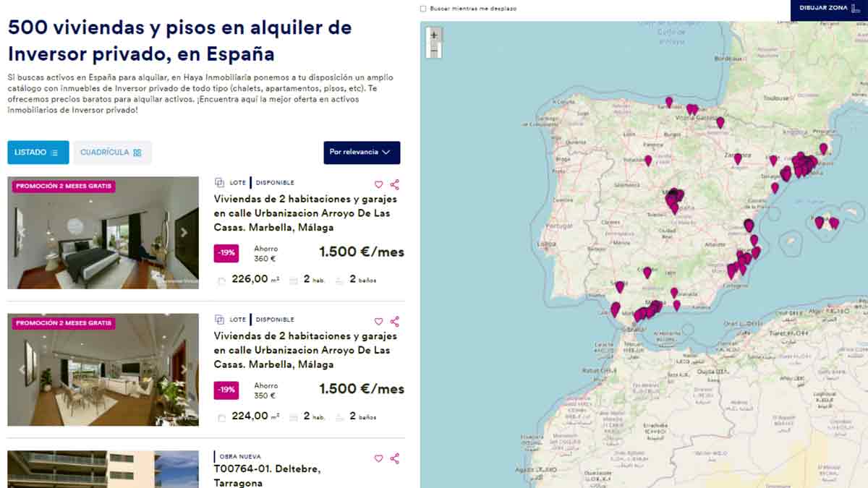Click the DIBUJAR ZONA button
This screenshot has height=488, width=868.
829,9
